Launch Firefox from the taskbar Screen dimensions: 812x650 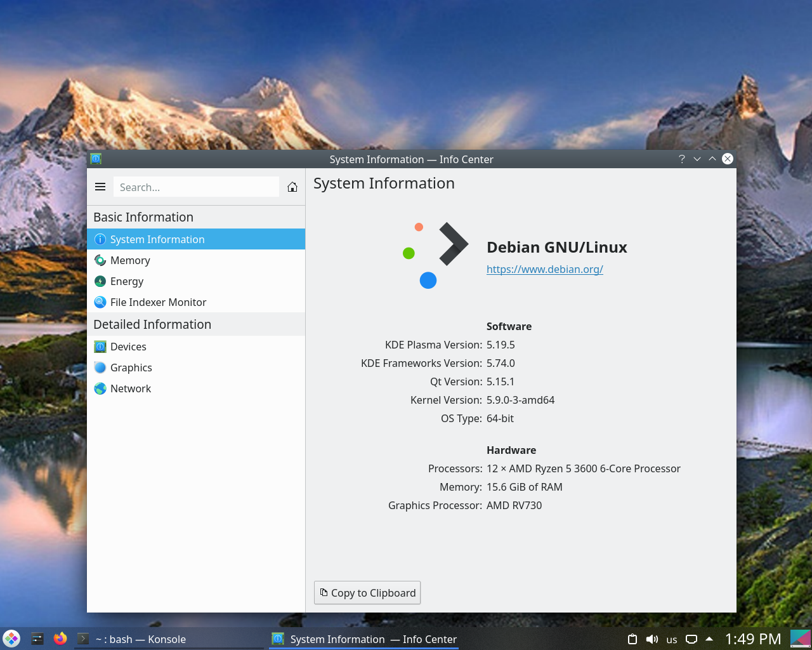point(60,639)
